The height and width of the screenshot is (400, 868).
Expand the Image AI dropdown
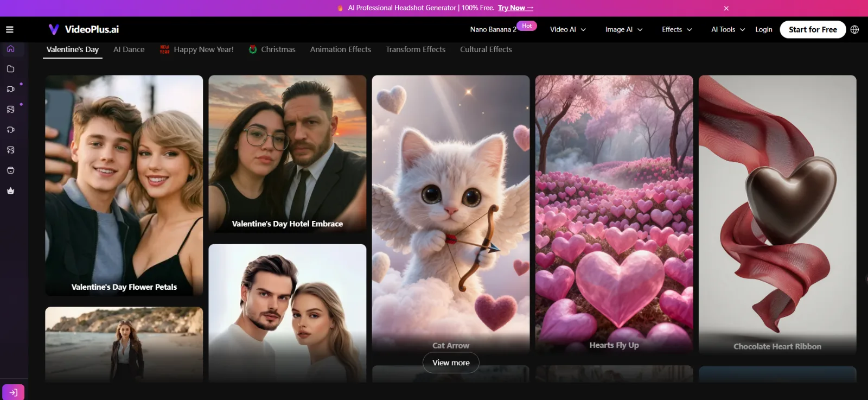coord(624,29)
